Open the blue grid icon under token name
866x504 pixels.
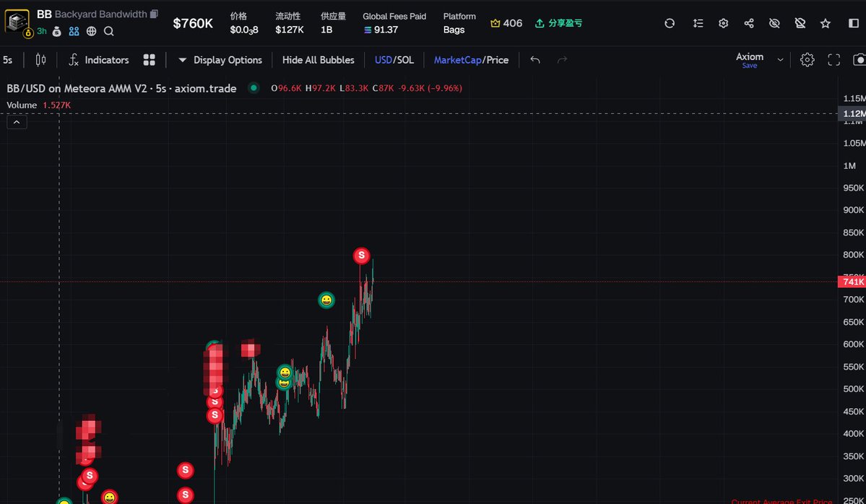pyautogui.click(x=74, y=32)
